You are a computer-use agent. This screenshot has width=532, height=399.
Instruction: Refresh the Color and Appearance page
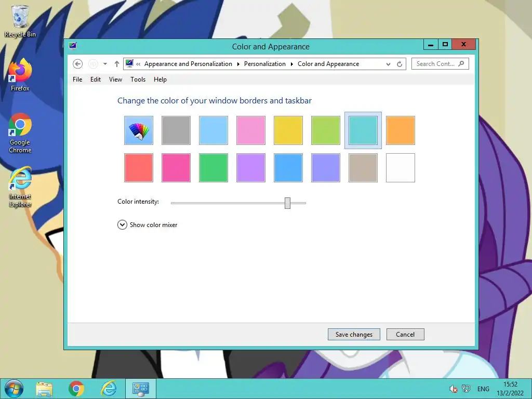point(400,64)
